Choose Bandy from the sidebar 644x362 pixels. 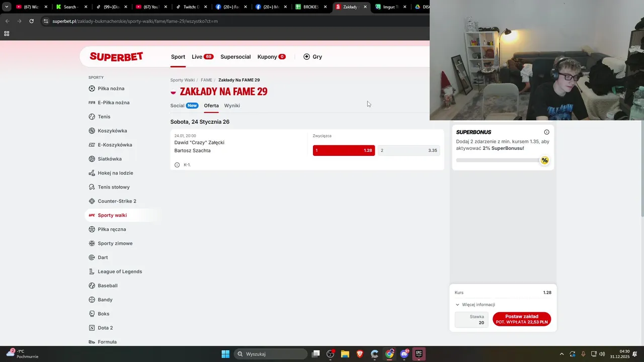[101, 300]
